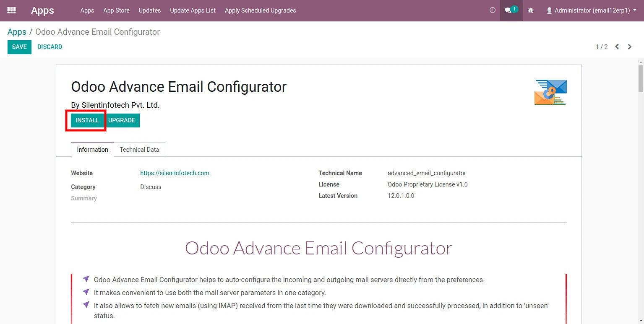Open the conversations chat icon
The height and width of the screenshot is (324, 644).
[508, 10]
